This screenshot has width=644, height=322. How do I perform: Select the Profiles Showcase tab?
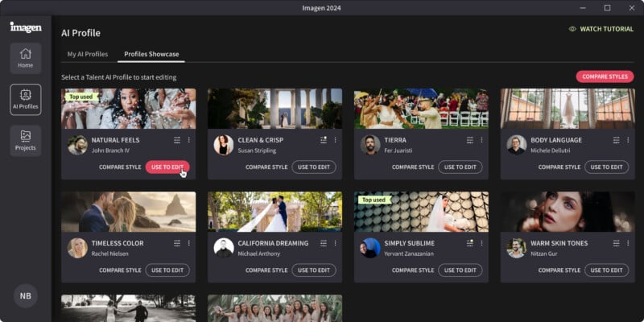pos(151,54)
